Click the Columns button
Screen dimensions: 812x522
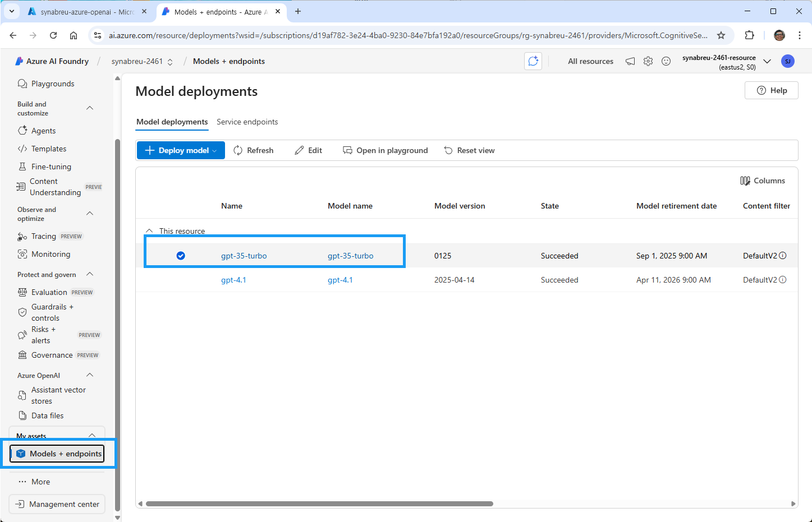point(763,181)
